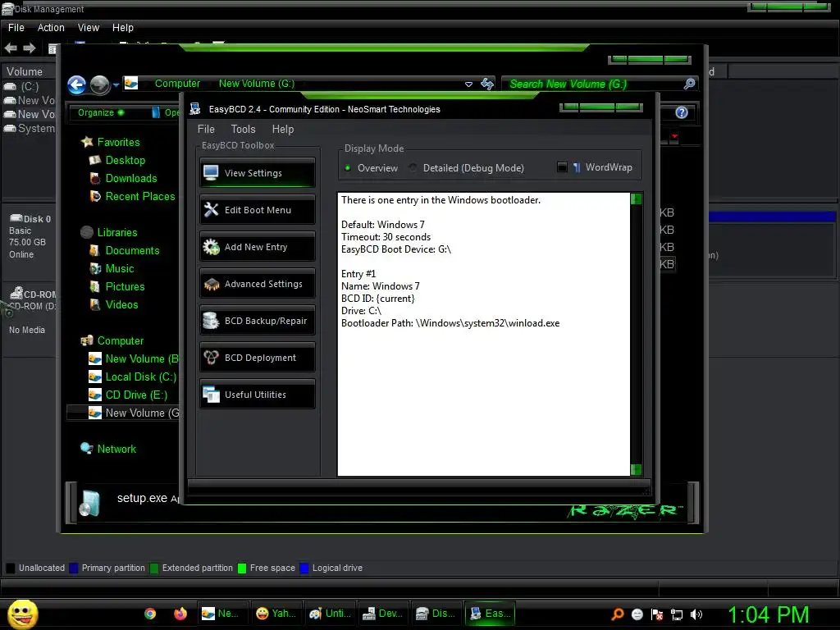Click the Advanced Settings chip icon
Screen dimensions: 840x630
click(211, 284)
